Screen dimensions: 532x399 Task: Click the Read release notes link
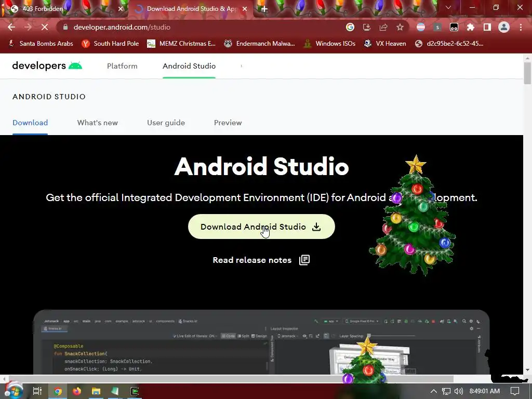[252, 260]
